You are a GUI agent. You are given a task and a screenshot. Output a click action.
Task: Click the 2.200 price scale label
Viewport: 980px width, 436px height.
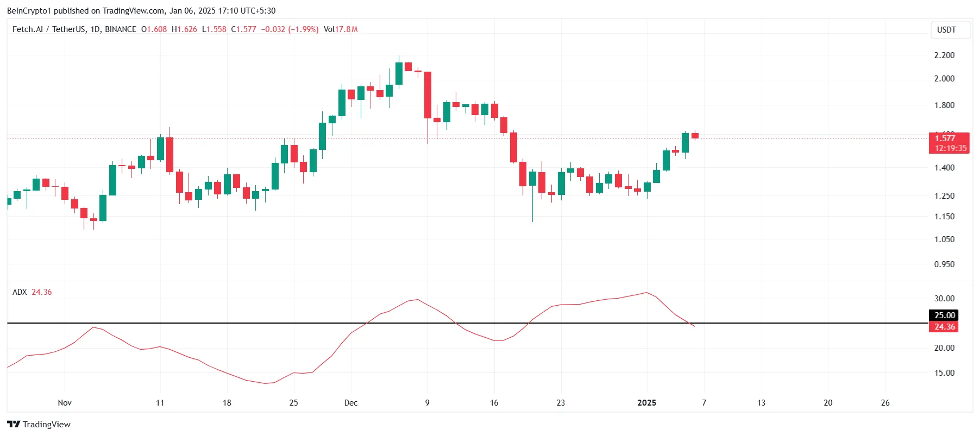pyautogui.click(x=944, y=55)
